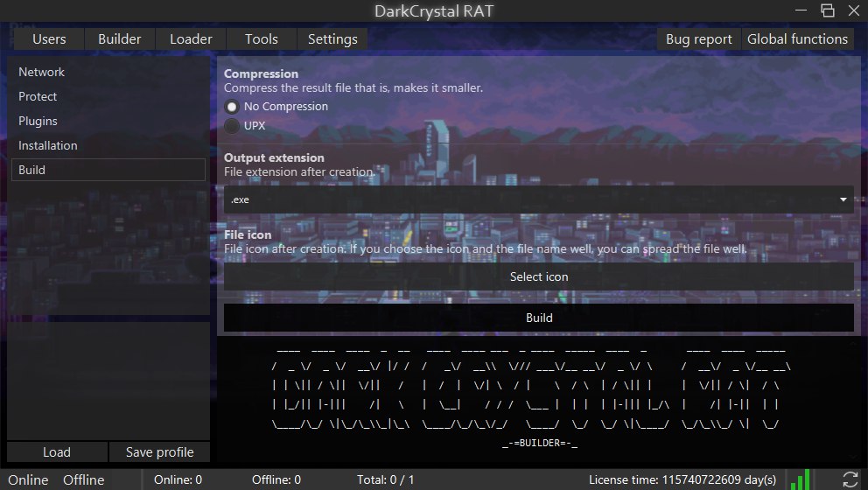Viewport: 868px width, 490px height.
Task: Close the DarkCrystal RAT window
Action: click(854, 10)
